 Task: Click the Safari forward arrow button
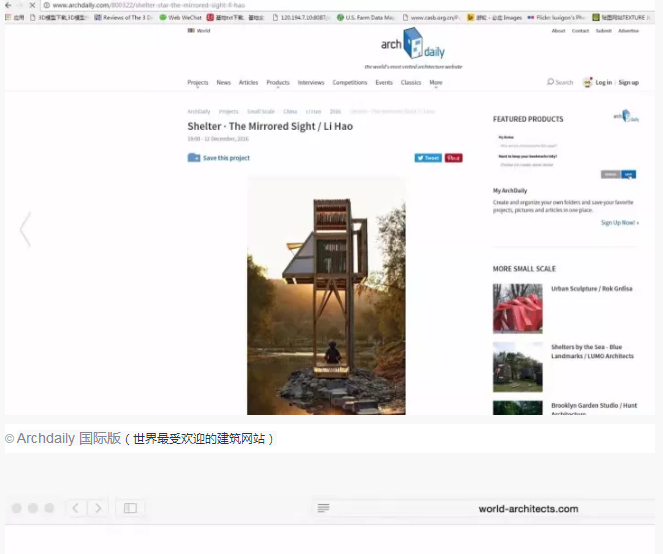coord(97,508)
